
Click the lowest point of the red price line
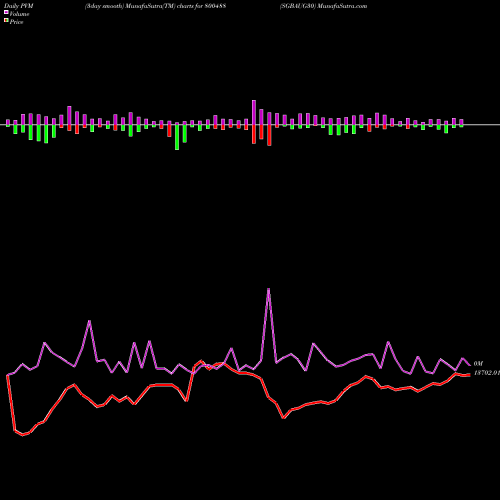pyautogui.click(x=23, y=435)
